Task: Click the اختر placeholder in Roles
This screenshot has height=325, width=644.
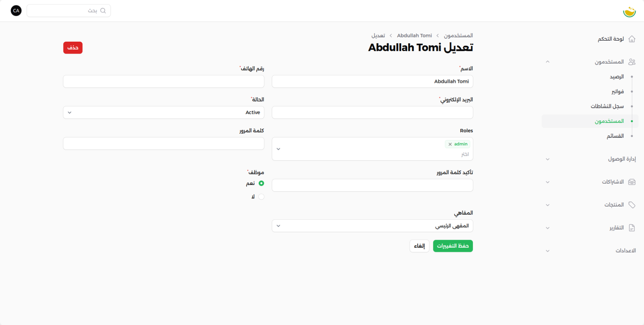Action: click(465, 154)
